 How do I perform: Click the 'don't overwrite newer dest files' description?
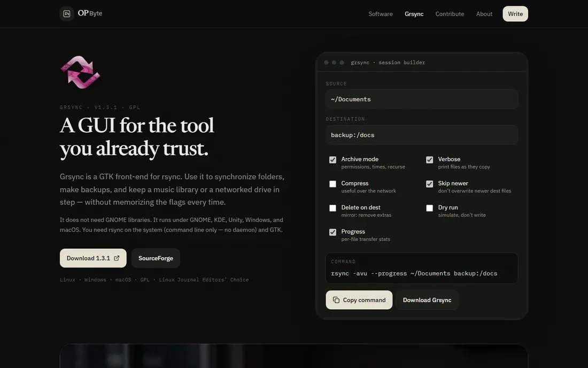point(474,191)
